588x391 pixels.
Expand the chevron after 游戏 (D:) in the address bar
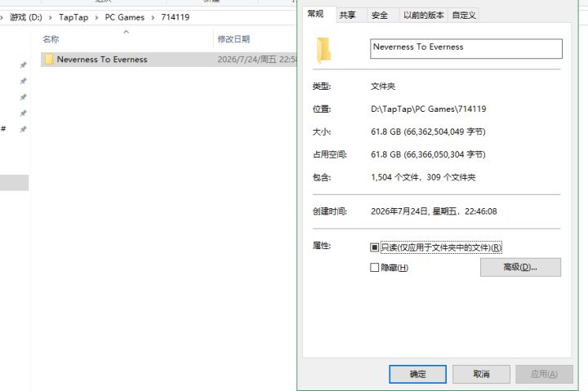coord(51,18)
